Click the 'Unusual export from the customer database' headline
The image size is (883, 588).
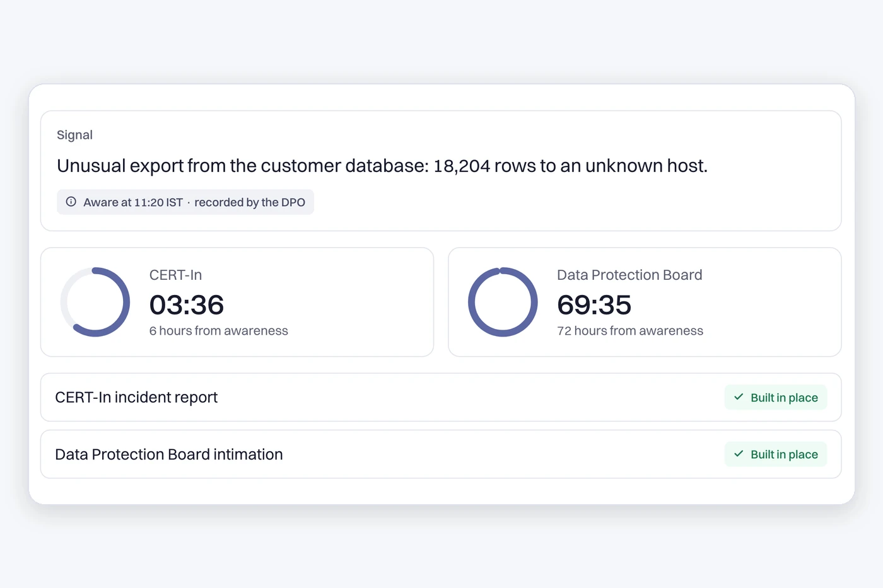pos(382,166)
